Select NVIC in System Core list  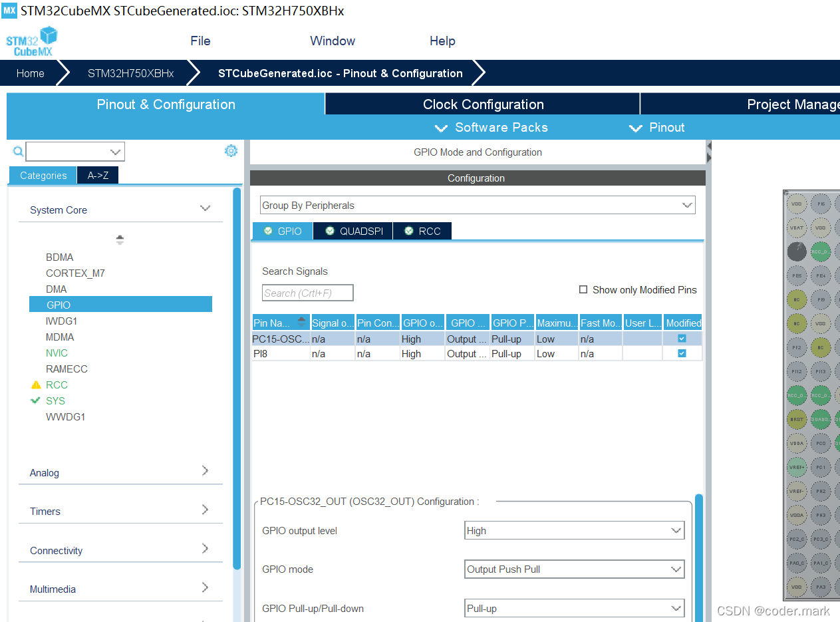(57, 353)
